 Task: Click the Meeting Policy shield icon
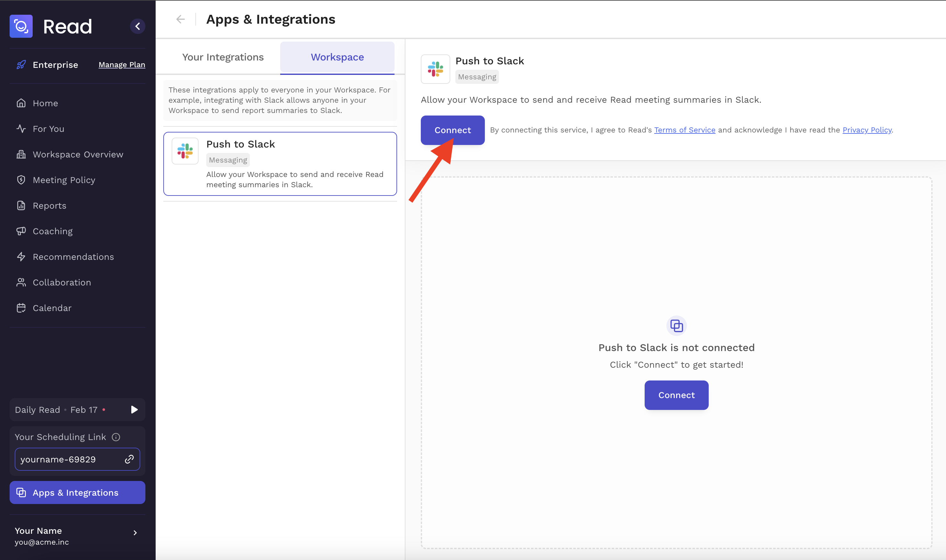[x=21, y=180]
